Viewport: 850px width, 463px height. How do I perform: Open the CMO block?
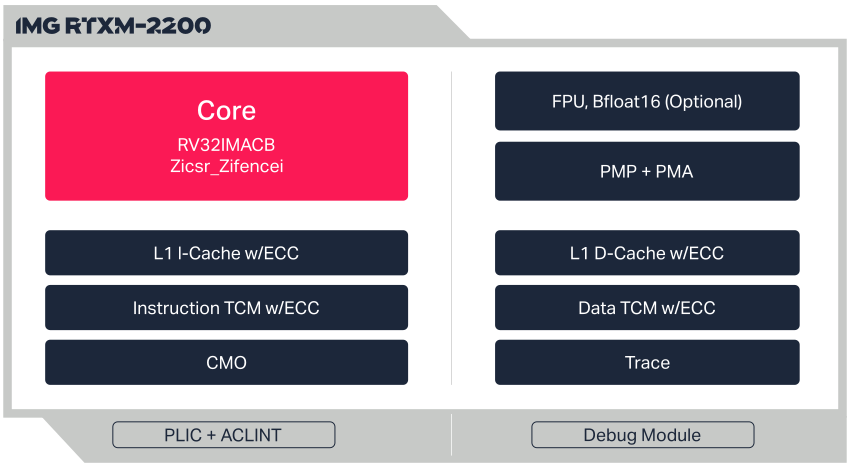(226, 362)
